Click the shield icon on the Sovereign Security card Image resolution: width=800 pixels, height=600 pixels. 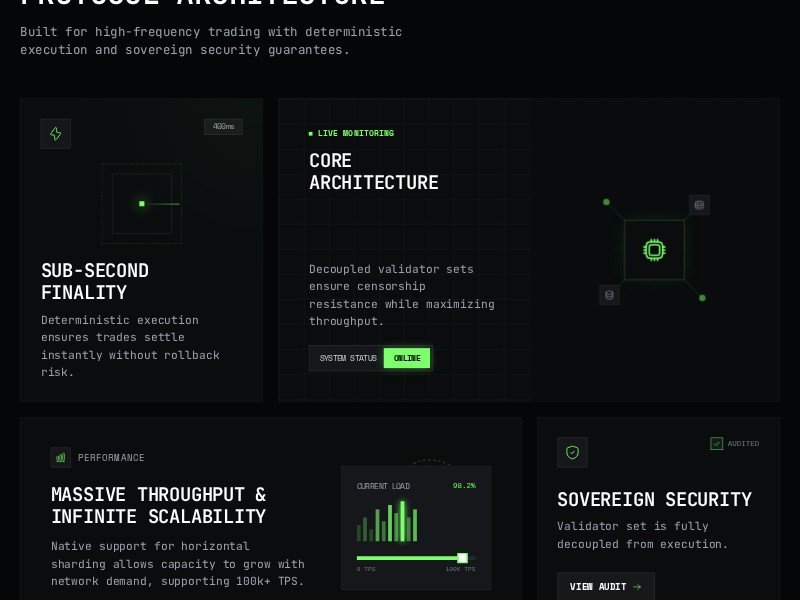coord(572,452)
